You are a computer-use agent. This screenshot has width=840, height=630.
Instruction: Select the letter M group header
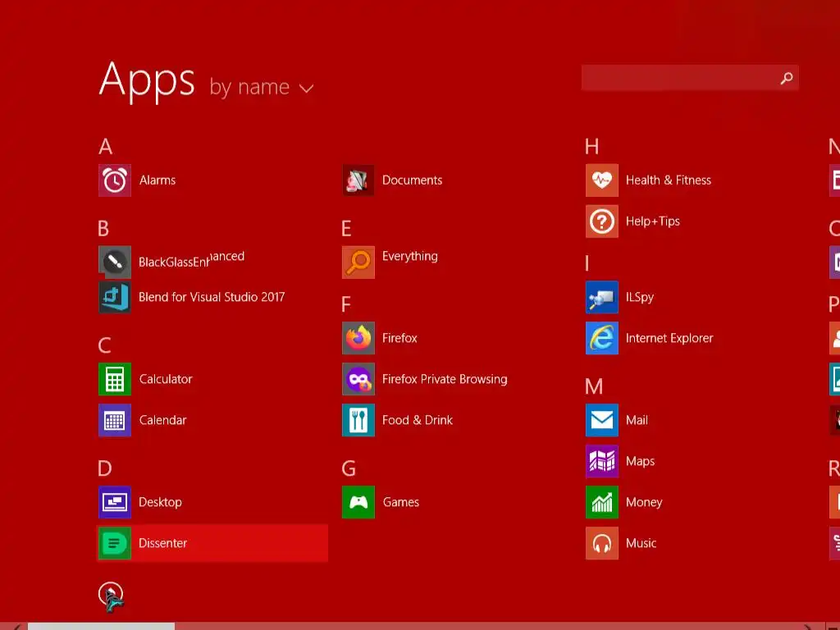tap(594, 387)
